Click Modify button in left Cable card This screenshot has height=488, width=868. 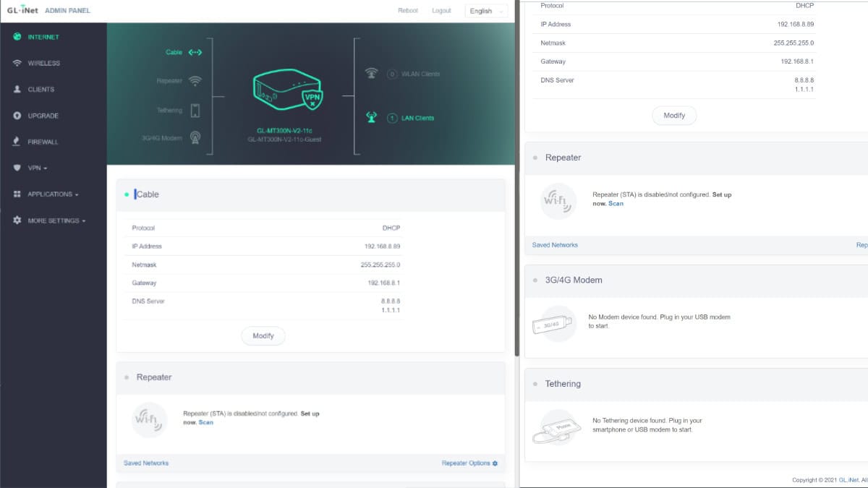click(263, 336)
